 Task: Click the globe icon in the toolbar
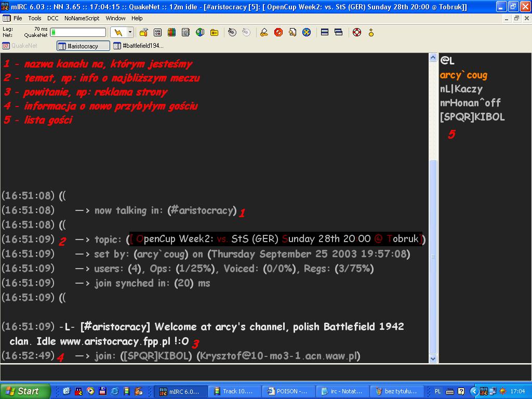click(200, 32)
